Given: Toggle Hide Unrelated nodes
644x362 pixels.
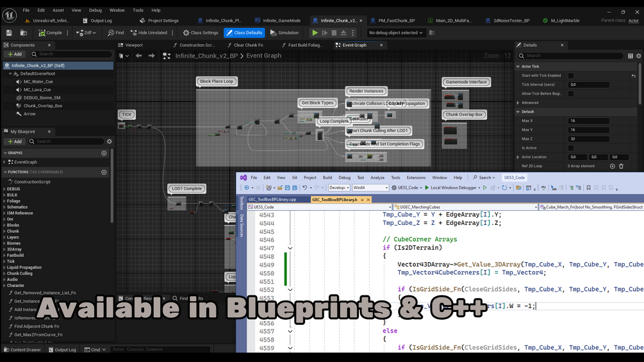Looking at the screenshot, I should pos(149,33).
